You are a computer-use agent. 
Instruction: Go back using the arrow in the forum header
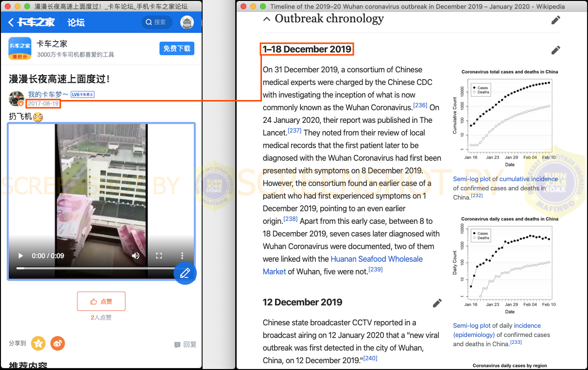(11, 22)
